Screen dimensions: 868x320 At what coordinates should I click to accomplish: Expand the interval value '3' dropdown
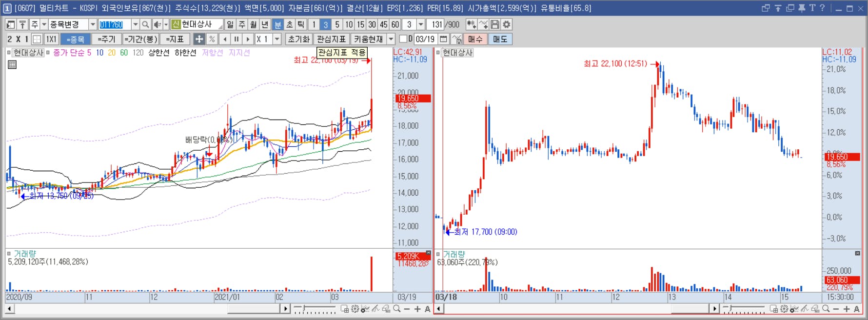pos(421,24)
